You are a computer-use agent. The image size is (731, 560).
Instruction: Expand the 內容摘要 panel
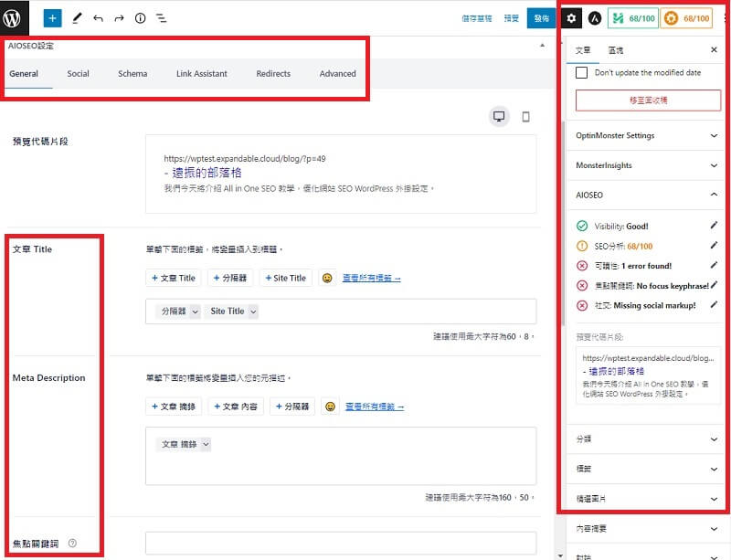click(x=646, y=529)
